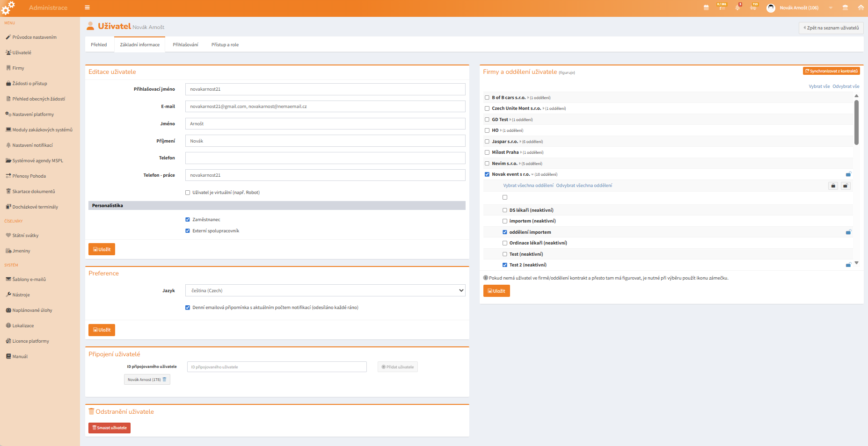Uncheck the oddělení importem checkbox

(x=505, y=232)
